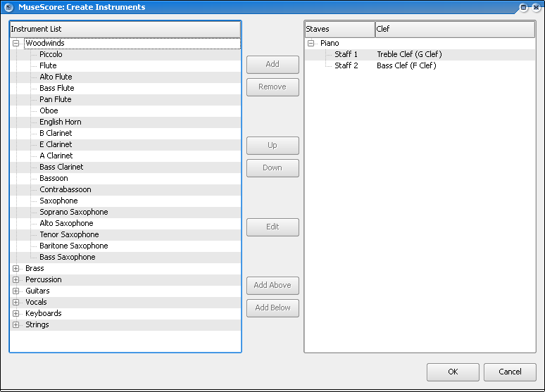The height and width of the screenshot is (392, 545).
Task: Select B Clarinet
Action: click(x=56, y=133)
